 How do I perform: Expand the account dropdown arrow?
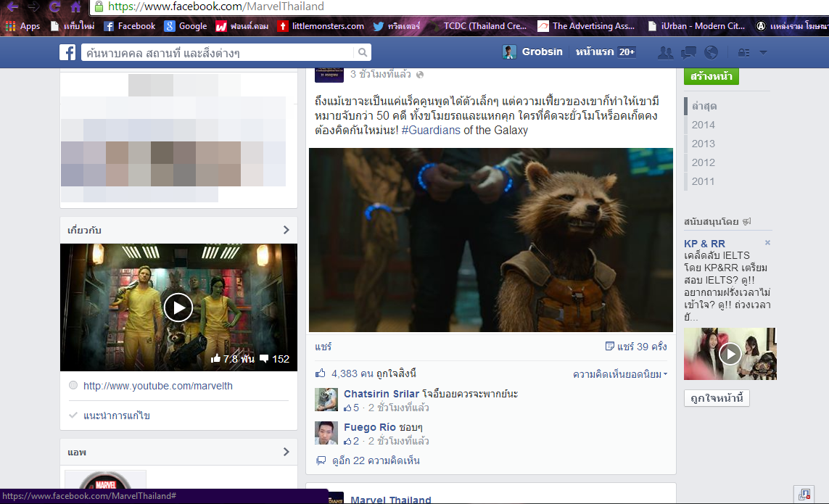tap(763, 52)
